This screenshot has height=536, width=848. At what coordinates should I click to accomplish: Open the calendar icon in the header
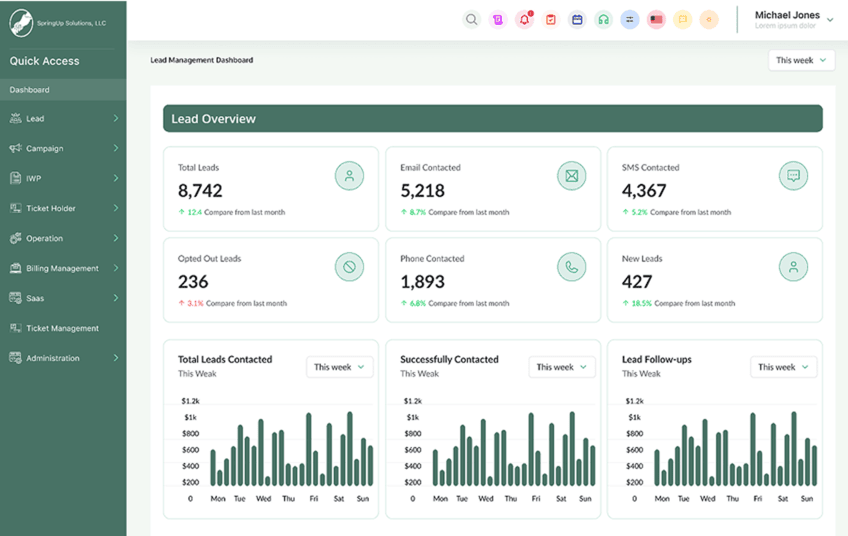click(x=577, y=19)
